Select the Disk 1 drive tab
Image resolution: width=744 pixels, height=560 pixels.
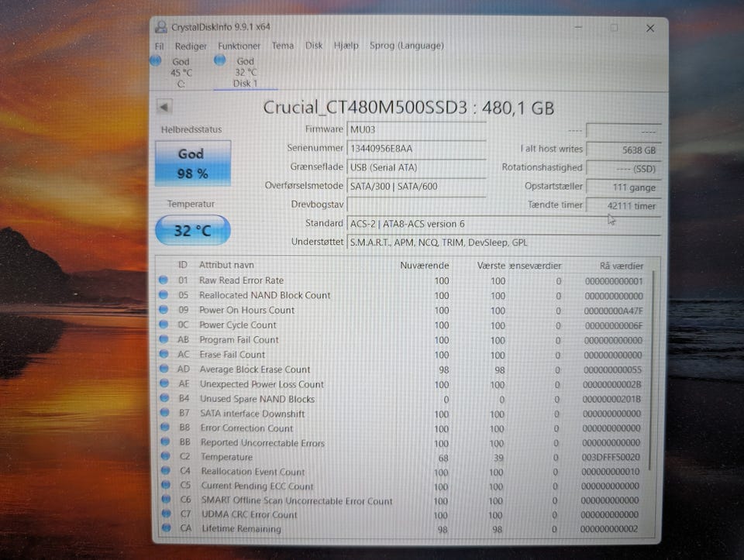246,73
